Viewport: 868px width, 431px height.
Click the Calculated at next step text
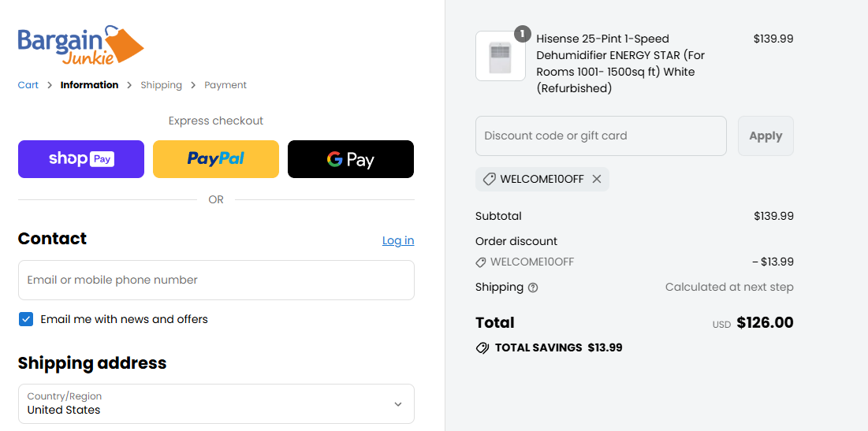tap(729, 287)
